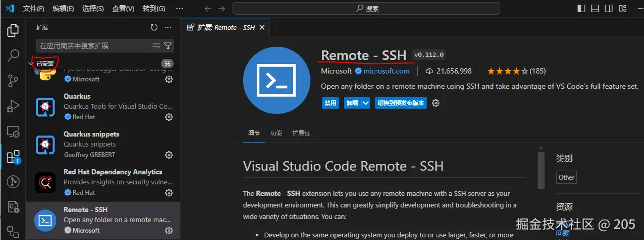
Task: Click the details page vertical scrollbar
Action: point(541,171)
